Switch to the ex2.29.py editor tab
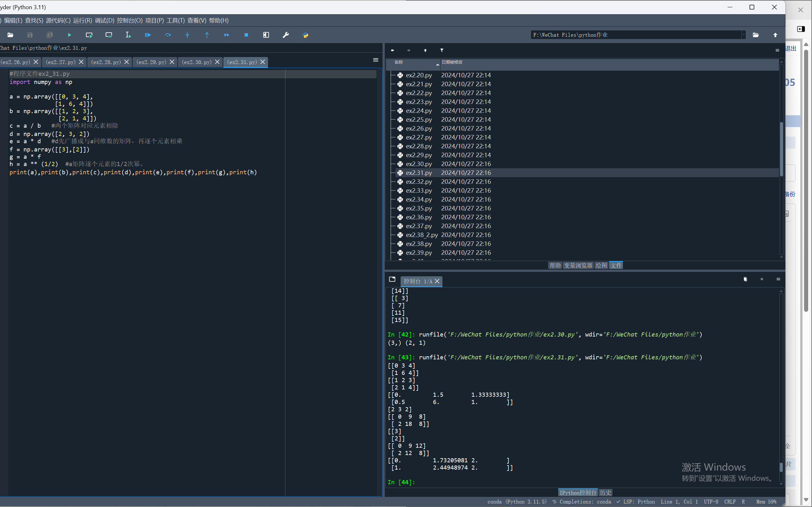812x507 pixels. click(151, 62)
